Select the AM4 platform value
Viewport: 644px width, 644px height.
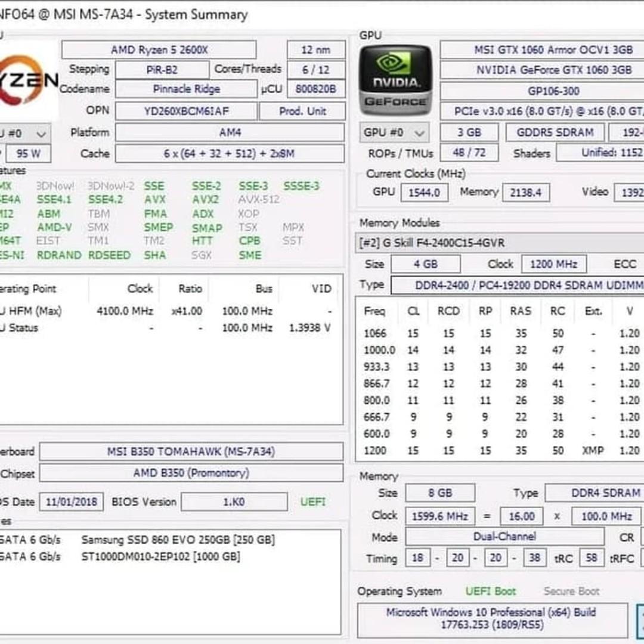[x=230, y=132]
